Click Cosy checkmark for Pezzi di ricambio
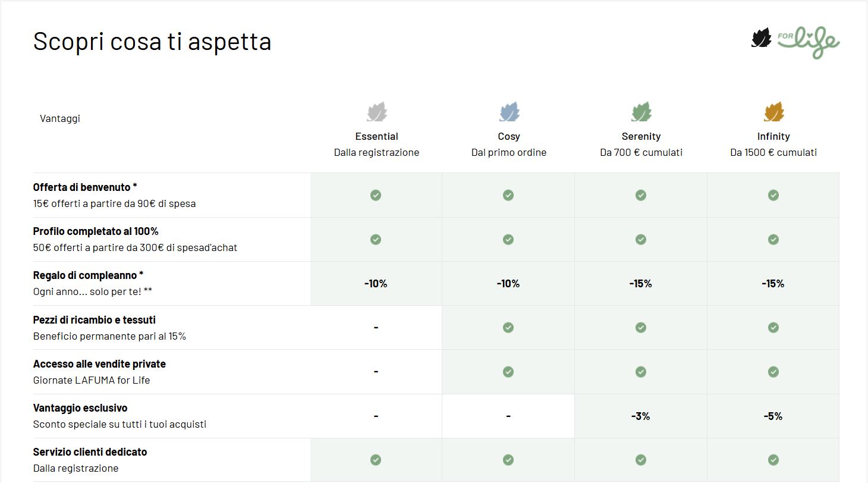868x483 pixels. (508, 327)
